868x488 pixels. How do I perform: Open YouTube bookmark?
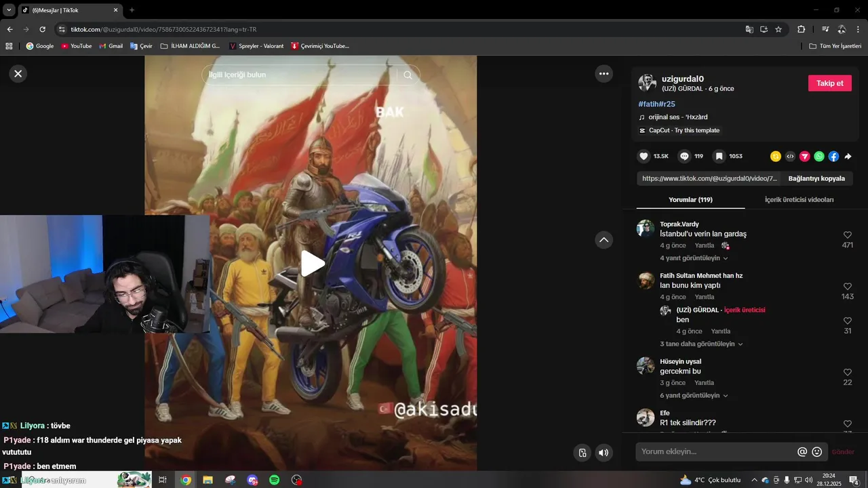click(x=77, y=46)
